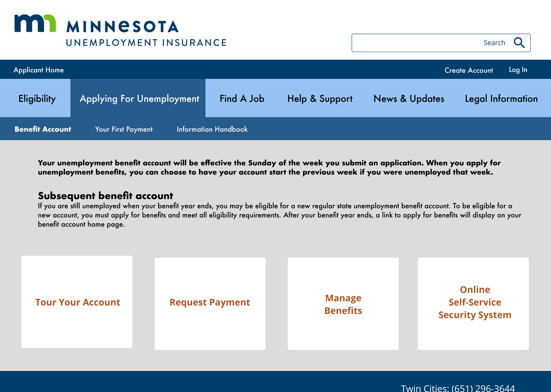
Task: Switch to Your First Payment sub-tab
Action: click(x=124, y=129)
